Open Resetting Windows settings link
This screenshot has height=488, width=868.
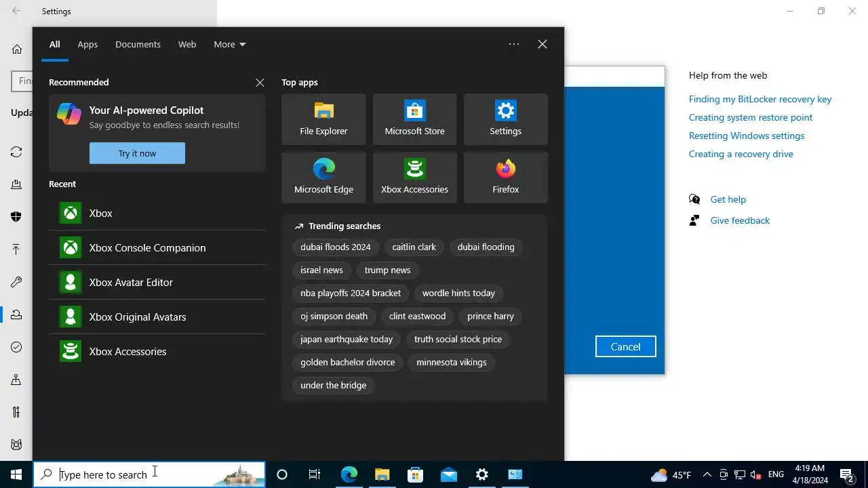[x=747, y=136]
